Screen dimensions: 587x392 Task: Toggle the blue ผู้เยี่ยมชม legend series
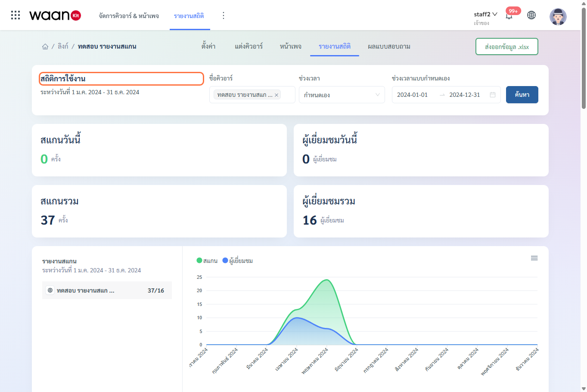click(x=237, y=261)
